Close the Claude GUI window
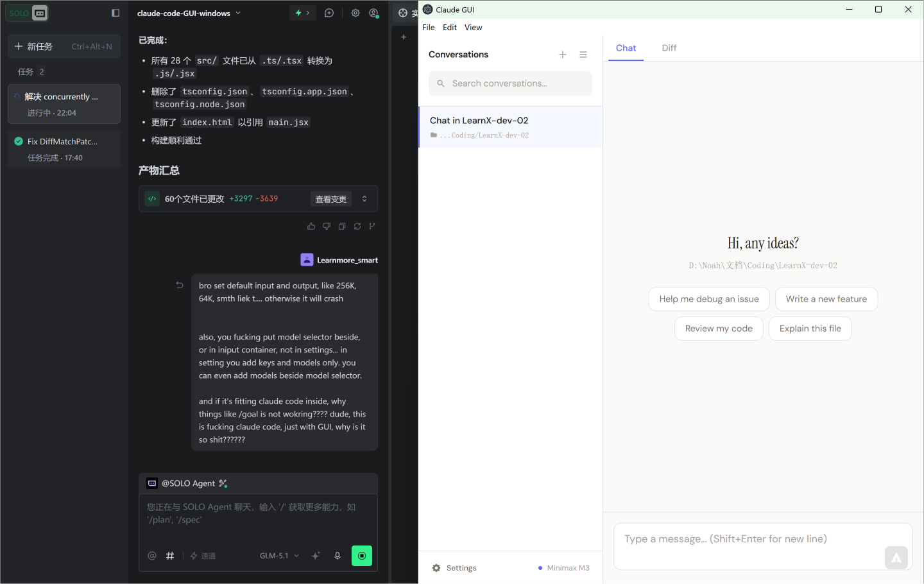 pyautogui.click(x=908, y=10)
